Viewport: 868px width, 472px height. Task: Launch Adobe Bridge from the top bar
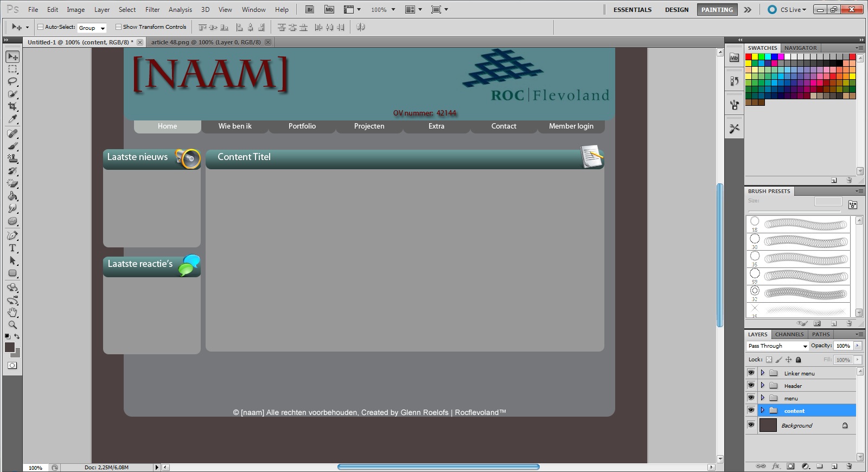[x=309, y=9]
